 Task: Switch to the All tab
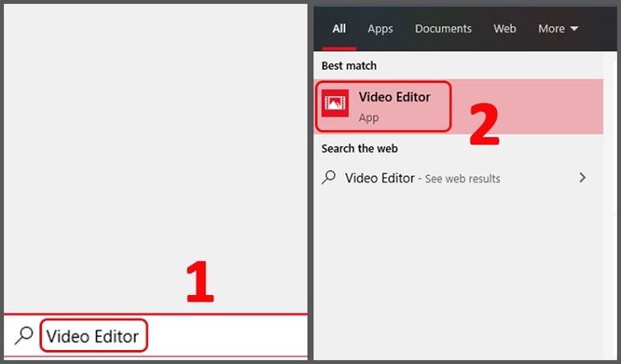pos(339,29)
